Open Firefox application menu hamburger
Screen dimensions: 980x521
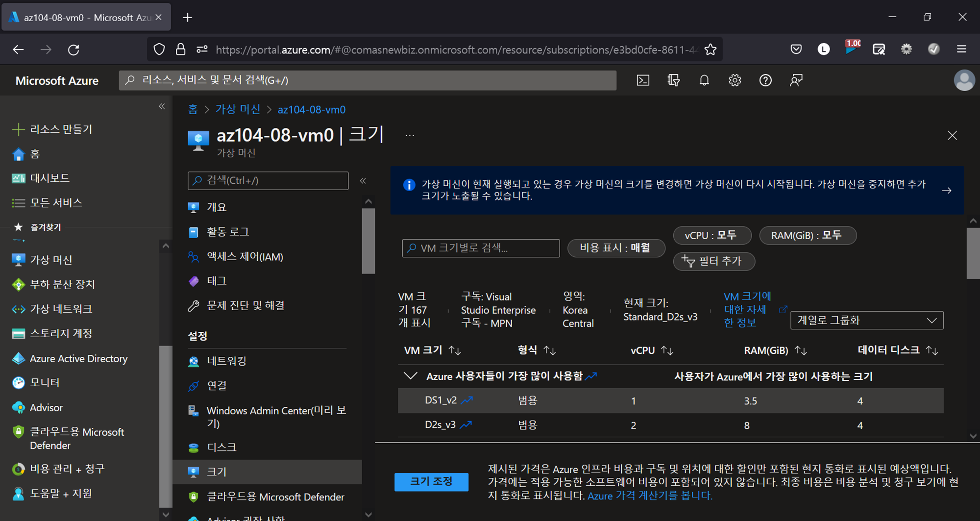961,49
